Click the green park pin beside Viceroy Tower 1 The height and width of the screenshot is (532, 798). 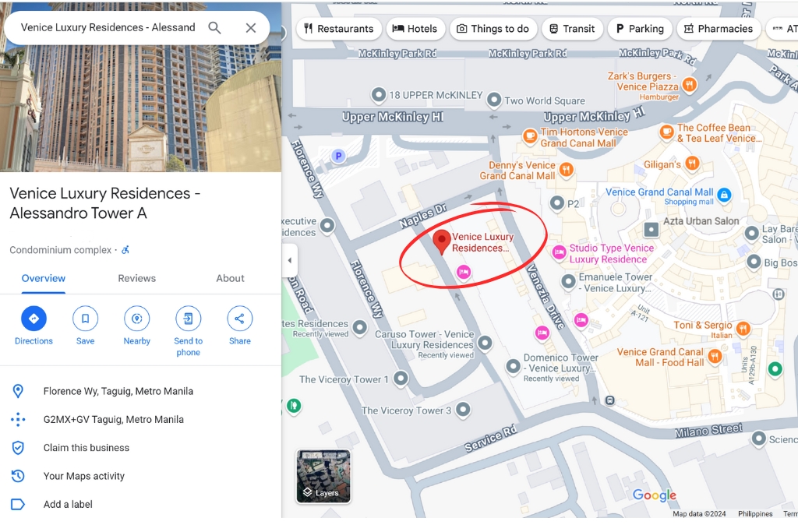point(294,405)
